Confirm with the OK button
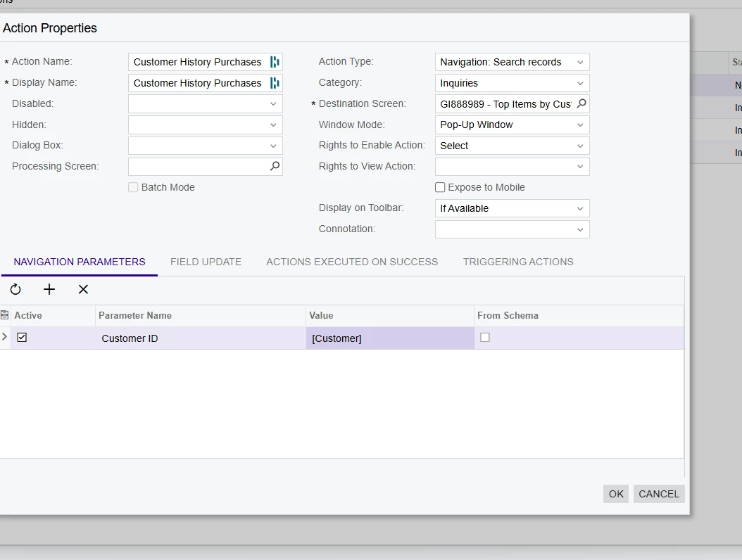Screen dimensions: 742x560 tap(616, 494)
